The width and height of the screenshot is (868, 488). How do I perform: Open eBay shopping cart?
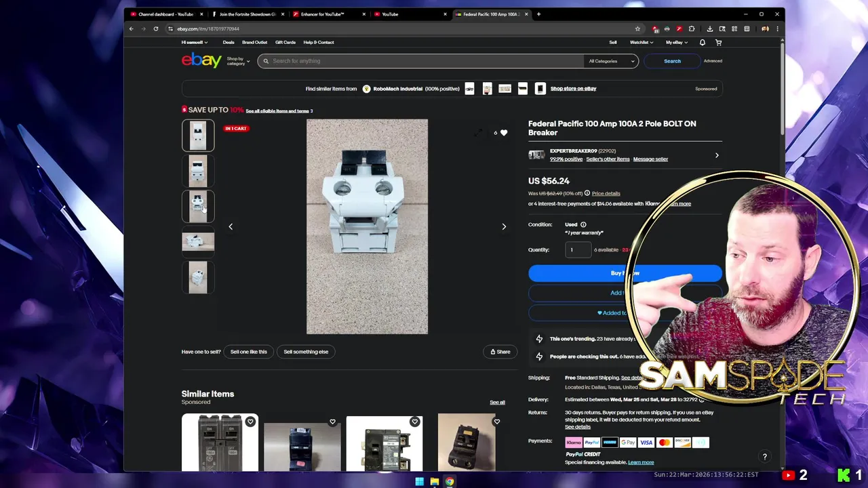(719, 42)
